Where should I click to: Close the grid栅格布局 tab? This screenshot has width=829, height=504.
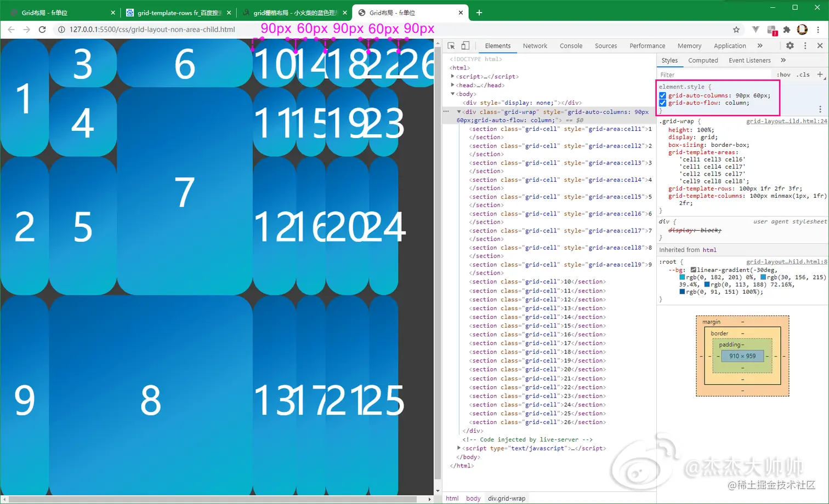tap(345, 13)
